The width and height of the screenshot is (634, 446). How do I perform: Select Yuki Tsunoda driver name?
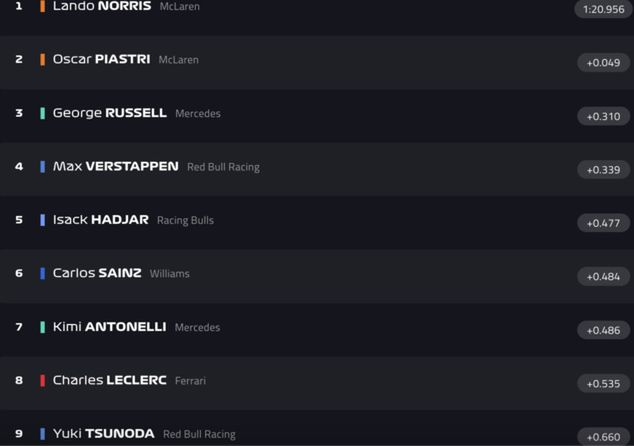103,434
